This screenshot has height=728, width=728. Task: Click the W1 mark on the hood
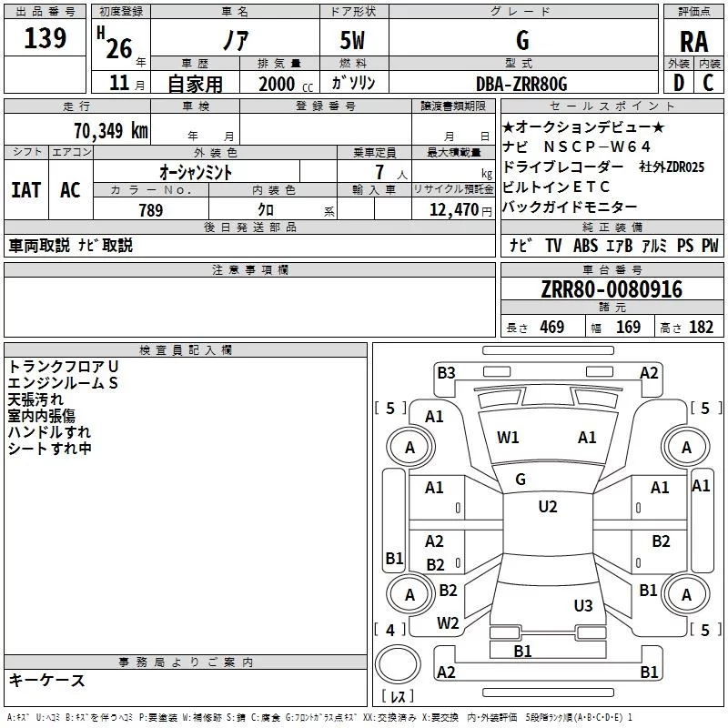(x=508, y=438)
